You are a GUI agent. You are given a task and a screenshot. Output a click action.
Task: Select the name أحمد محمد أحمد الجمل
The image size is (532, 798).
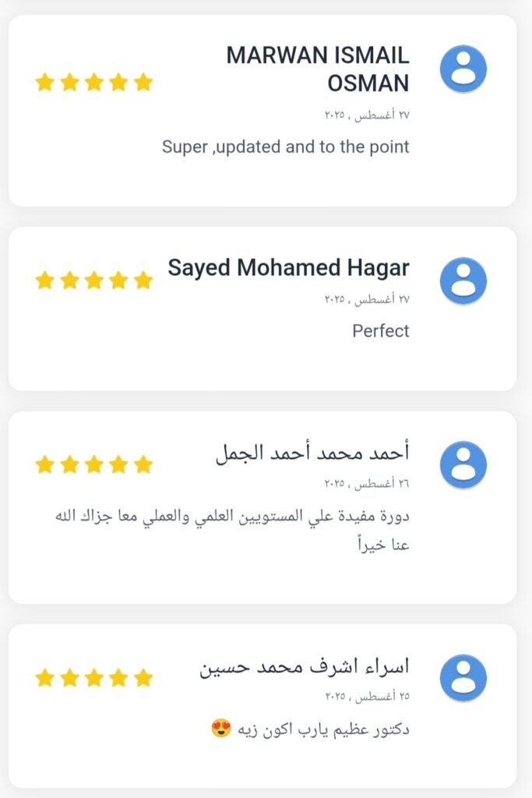coord(312,454)
